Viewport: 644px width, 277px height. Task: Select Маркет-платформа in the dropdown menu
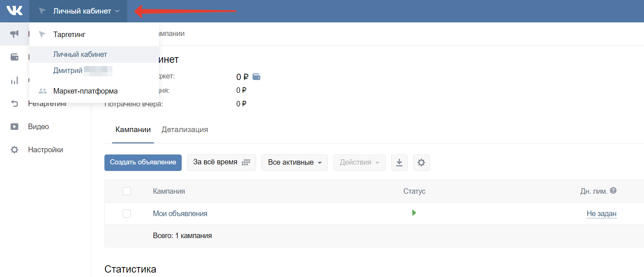[x=85, y=91]
